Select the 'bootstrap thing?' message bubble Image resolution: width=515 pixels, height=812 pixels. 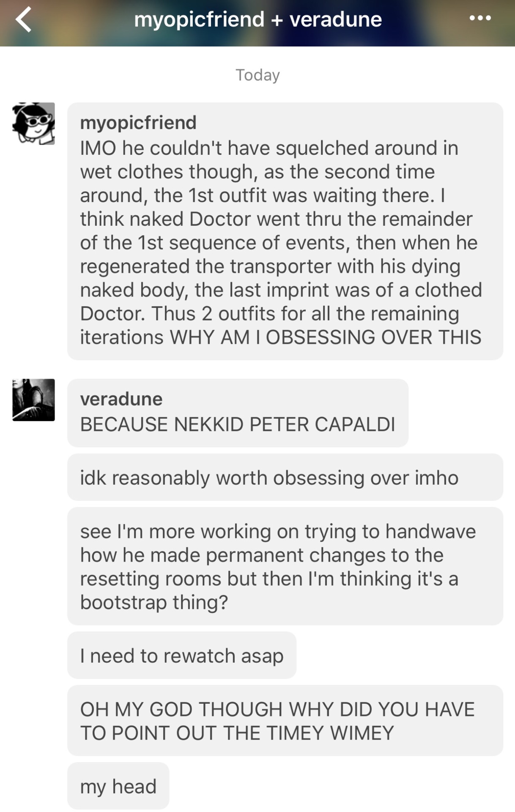coord(285,566)
